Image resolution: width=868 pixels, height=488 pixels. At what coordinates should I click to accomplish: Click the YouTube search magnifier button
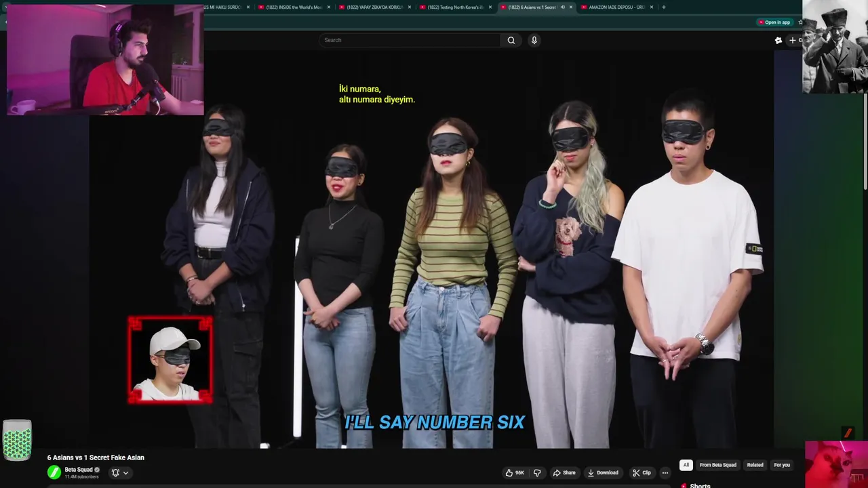pyautogui.click(x=511, y=40)
